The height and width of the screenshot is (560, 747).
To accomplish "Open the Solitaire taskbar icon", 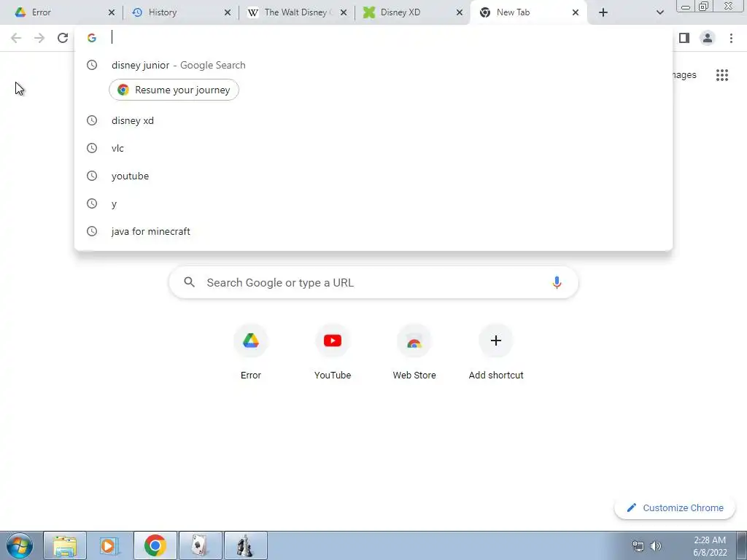I will pyautogui.click(x=200, y=545).
